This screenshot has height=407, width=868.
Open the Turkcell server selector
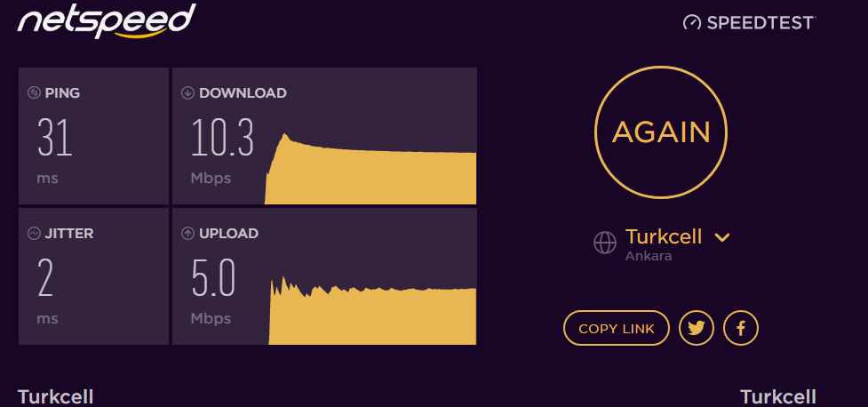coord(664,237)
